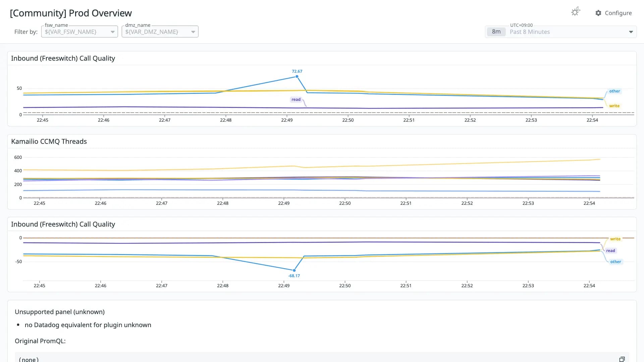
Task: Open the fsw_name filter dropdown
Action: [x=79, y=32]
